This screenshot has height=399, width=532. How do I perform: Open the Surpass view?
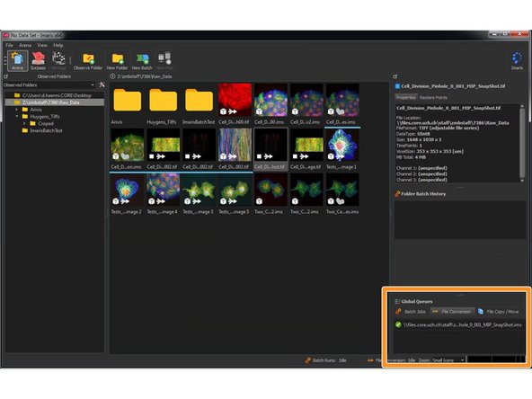[x=38, y=61]
